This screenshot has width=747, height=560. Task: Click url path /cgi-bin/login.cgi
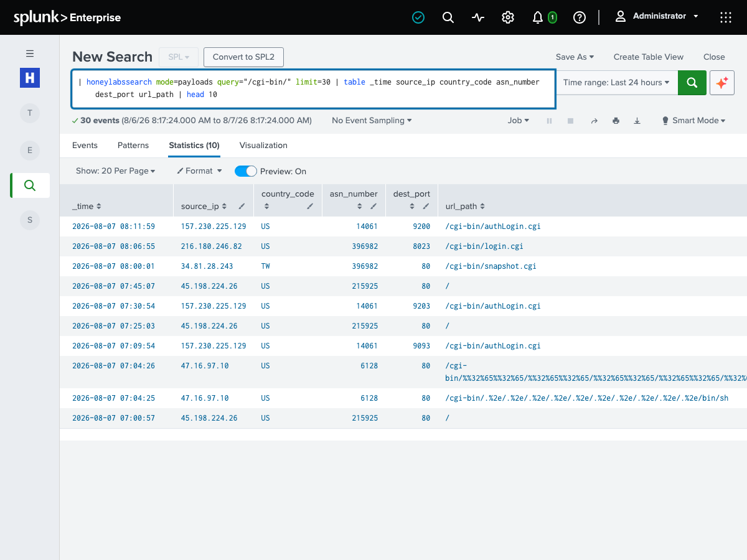point(484,246)
